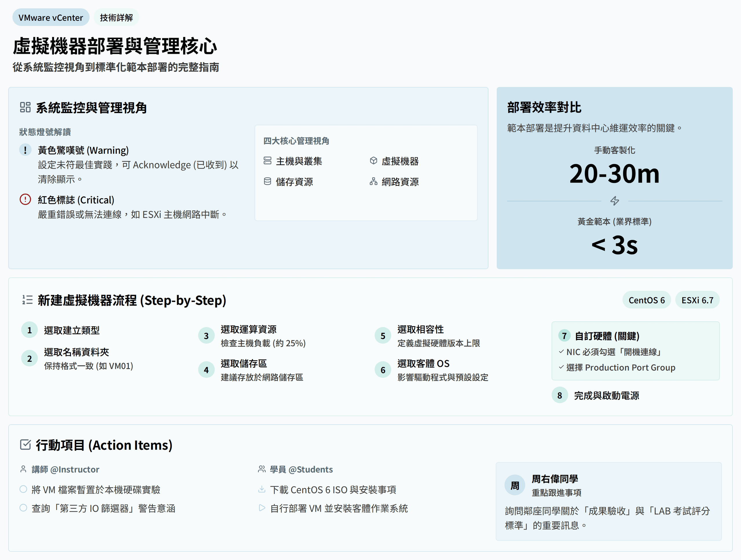
Task: Click the database icon next to 儲存資源
Action: [267, 181]
